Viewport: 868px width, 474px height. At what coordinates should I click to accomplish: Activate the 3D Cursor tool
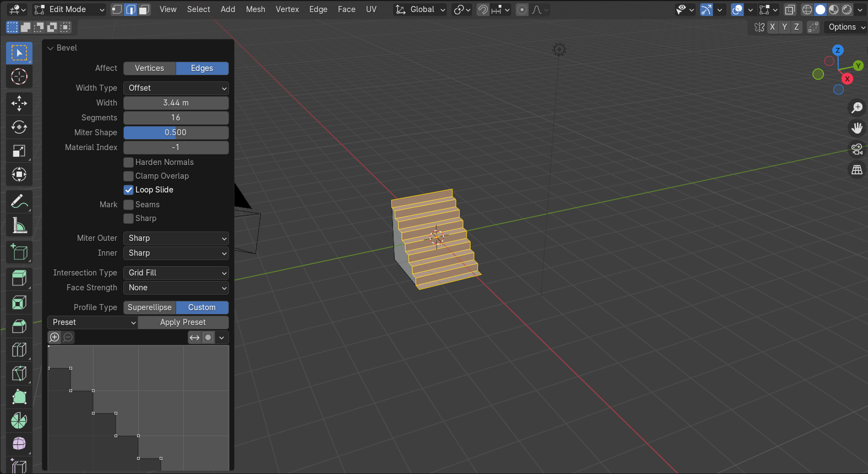point(19,76)
